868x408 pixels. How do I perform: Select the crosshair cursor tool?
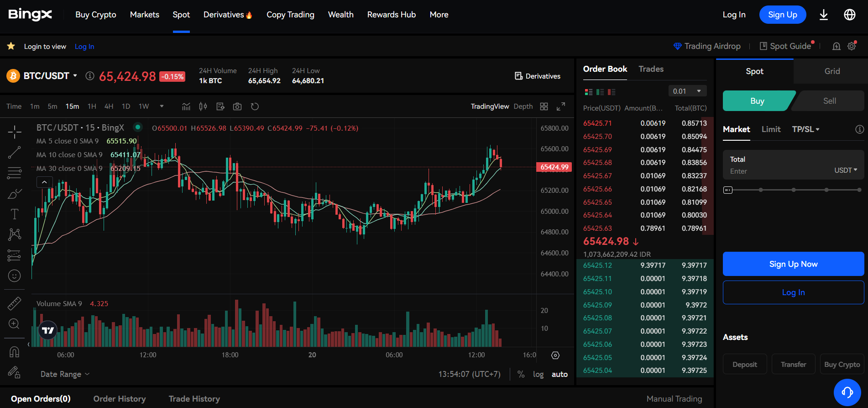14,132
